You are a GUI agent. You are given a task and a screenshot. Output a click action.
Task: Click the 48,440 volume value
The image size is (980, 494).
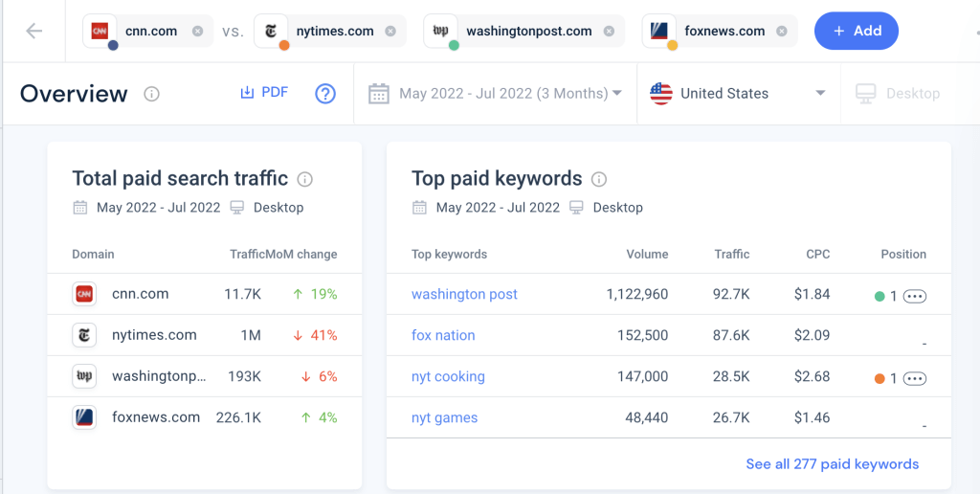647,417
